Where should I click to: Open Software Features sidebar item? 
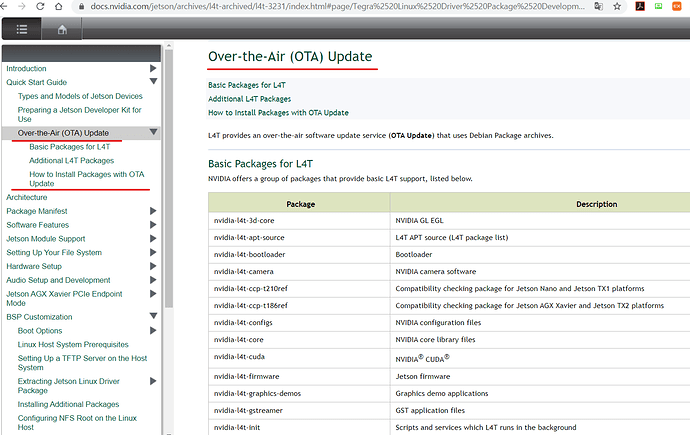[37, 225]
